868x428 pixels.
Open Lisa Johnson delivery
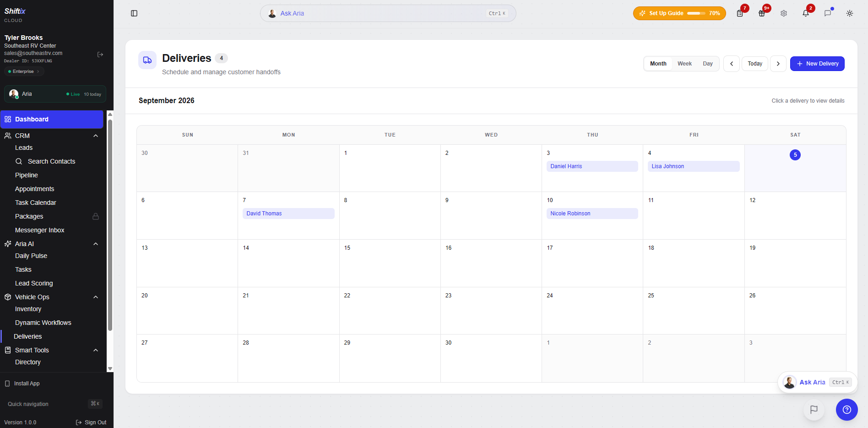[x=694, y=166]
